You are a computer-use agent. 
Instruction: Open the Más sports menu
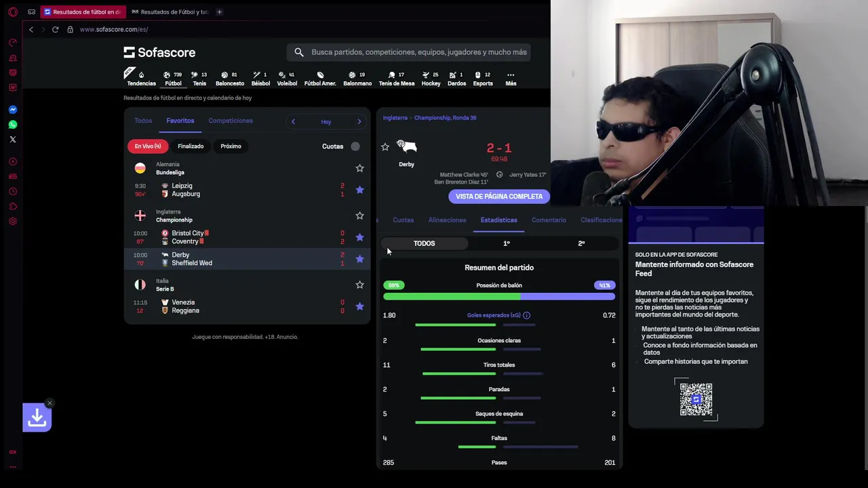511,79
